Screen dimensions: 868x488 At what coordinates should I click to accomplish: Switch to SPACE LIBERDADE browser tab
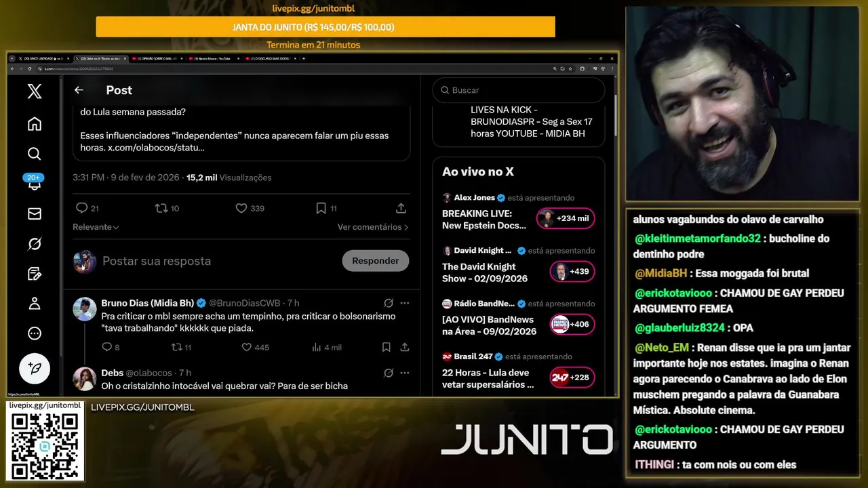click(x=45, y=58)
